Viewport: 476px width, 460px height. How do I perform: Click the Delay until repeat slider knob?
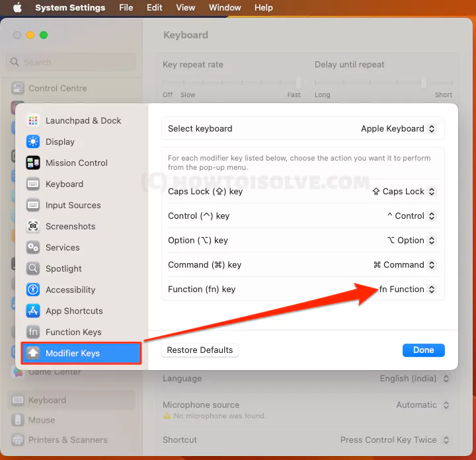[x=424, y=82]
